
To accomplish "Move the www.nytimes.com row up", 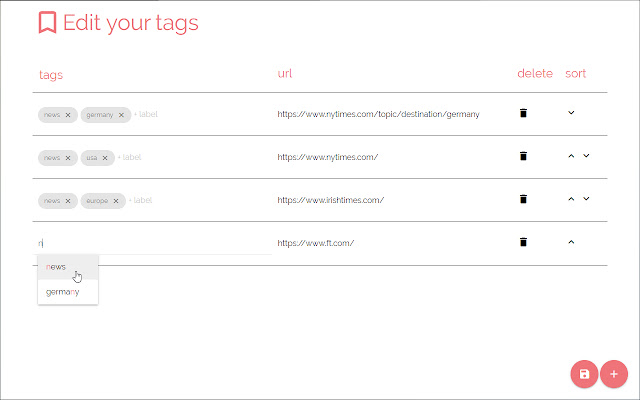I will coord(571,156).
